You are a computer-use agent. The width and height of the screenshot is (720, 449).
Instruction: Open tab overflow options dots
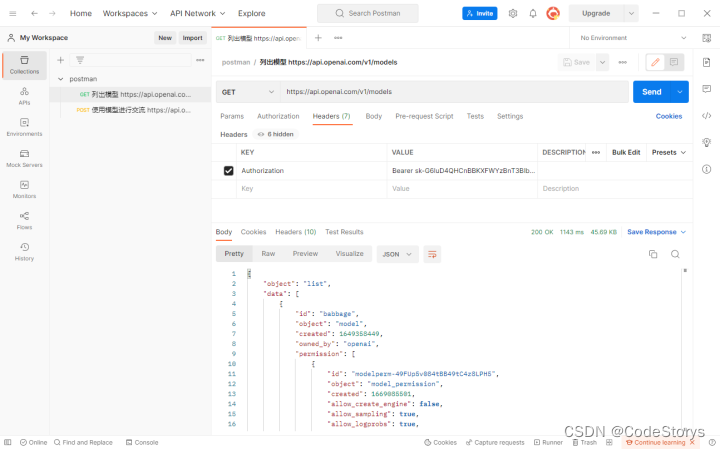coord(338,38)
